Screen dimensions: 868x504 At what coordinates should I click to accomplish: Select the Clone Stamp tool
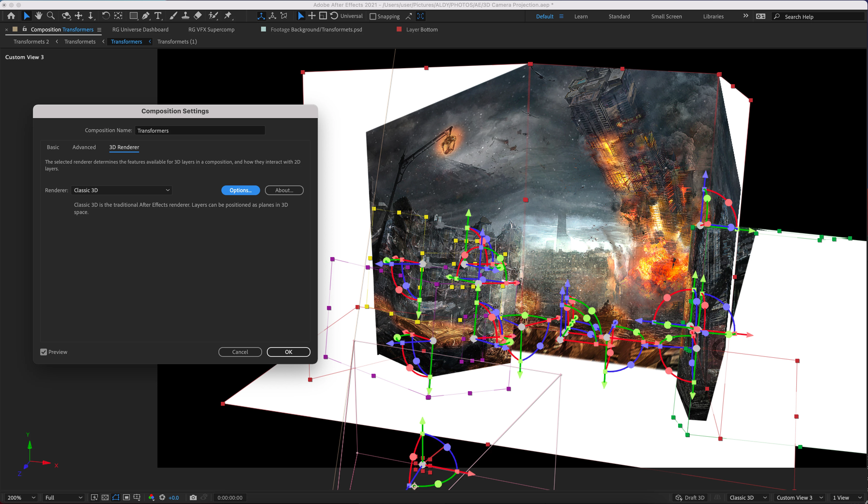click(185, 16)
